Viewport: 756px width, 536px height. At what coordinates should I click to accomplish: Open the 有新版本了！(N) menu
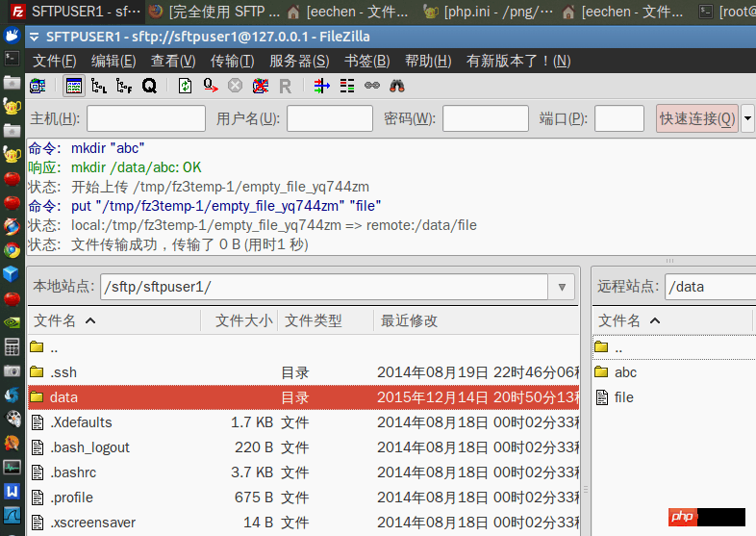point(518,61)
